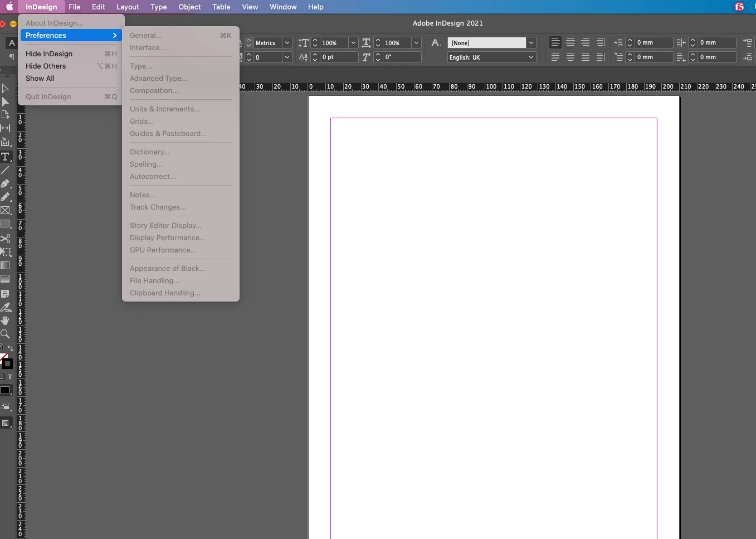Select the Type tool
The height and width of the screenshot is (539, 756).
(5, 157)
